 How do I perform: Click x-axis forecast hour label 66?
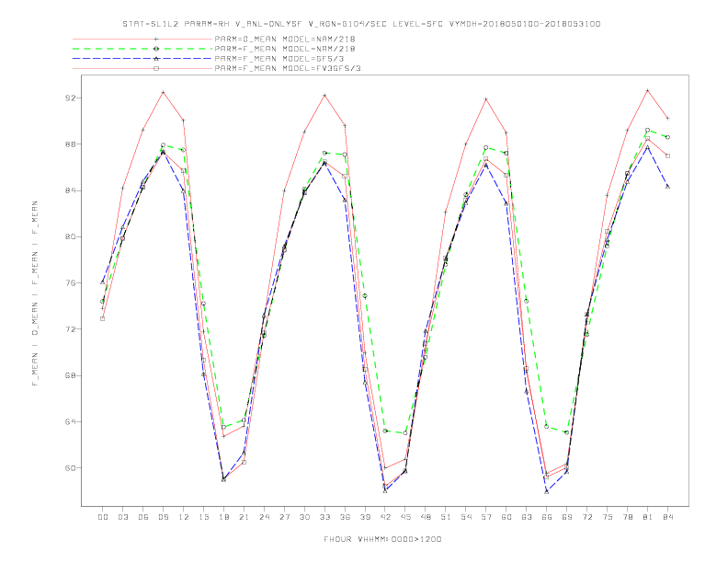[x=547, y=517]
